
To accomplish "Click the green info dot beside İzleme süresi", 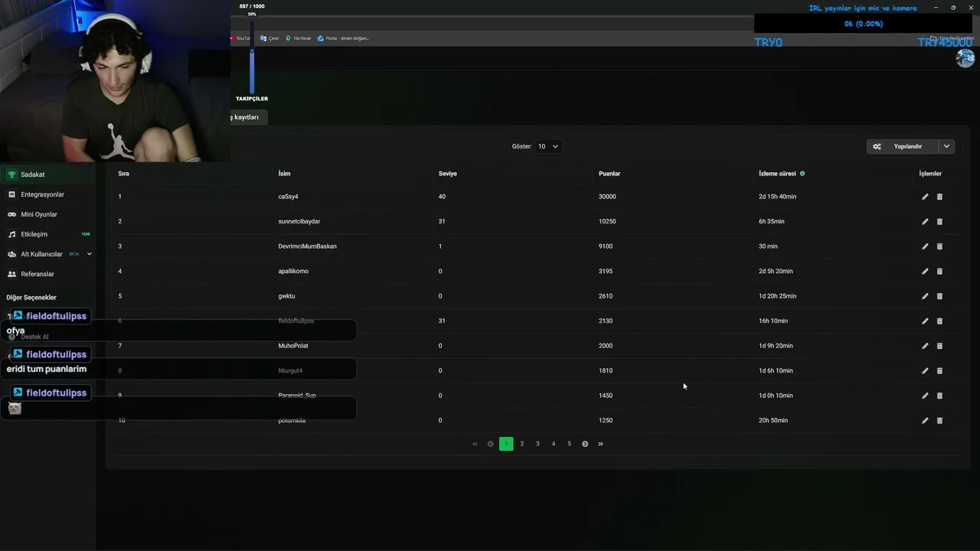I will [x=802, y=174].
